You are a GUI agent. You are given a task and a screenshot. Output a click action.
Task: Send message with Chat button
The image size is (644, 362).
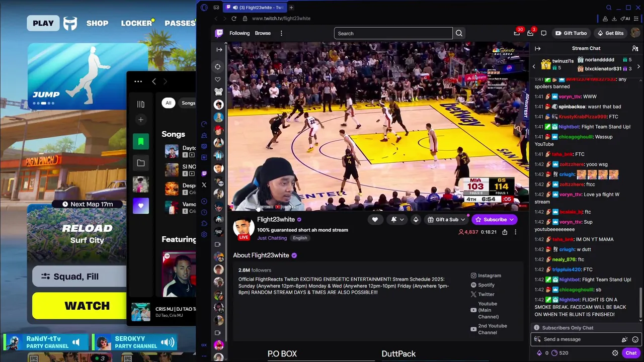(631, 353)
